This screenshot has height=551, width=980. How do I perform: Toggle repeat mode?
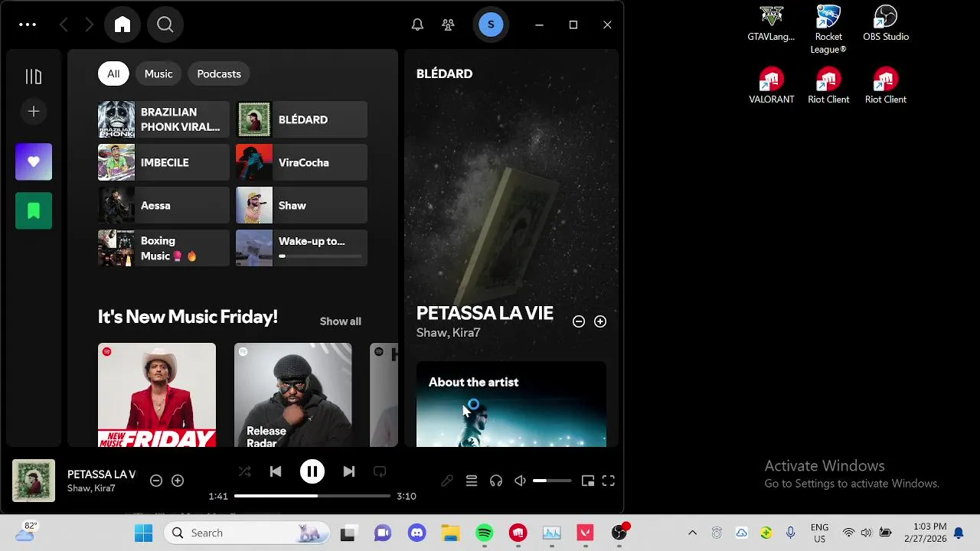(380, 471)
